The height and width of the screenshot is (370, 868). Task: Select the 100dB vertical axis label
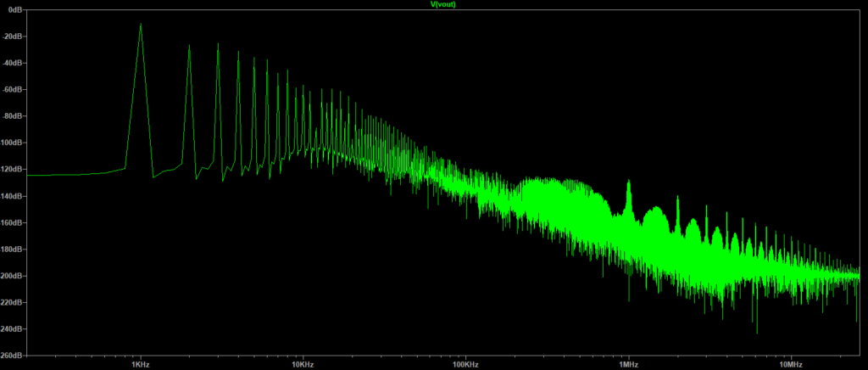[12, 143]
